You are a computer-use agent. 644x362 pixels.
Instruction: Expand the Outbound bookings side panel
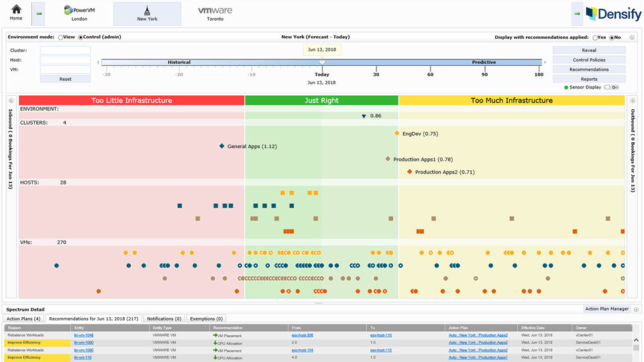point(633,101)
